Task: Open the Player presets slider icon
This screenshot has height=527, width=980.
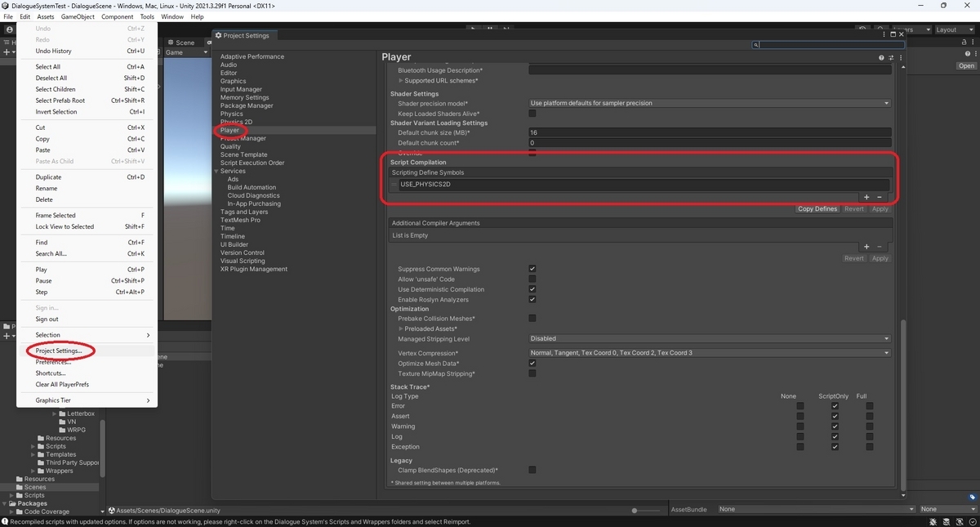Action: click(x=891, y=58)
